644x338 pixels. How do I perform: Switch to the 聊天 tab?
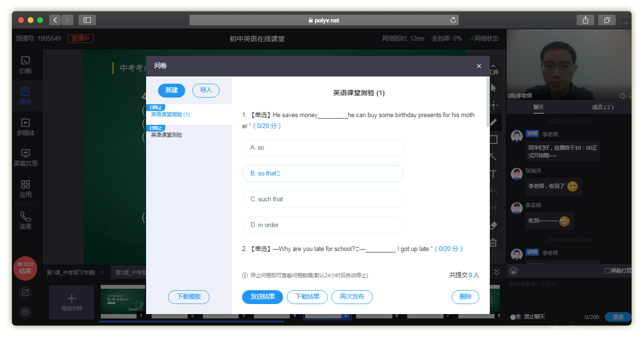[538, 108]
